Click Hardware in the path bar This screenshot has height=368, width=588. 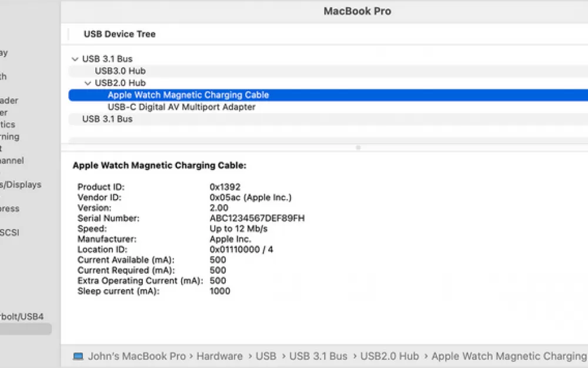pyautogui.click(x=219, y=356)
